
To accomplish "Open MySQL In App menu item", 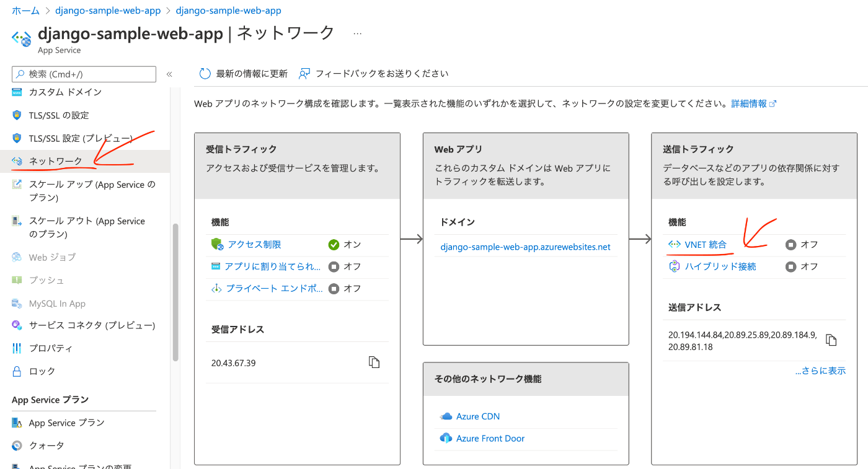I will click(x=57, y=304).
